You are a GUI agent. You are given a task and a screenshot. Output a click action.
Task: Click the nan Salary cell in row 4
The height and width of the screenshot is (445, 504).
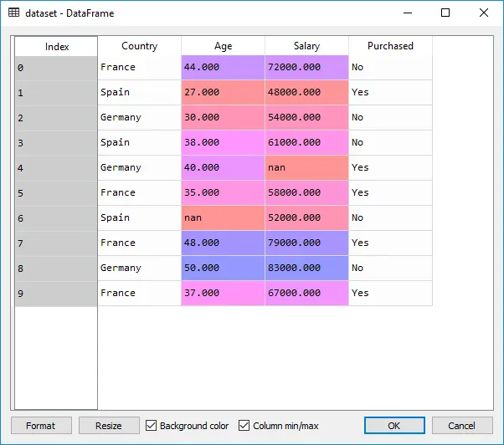(x=306, y=167)
